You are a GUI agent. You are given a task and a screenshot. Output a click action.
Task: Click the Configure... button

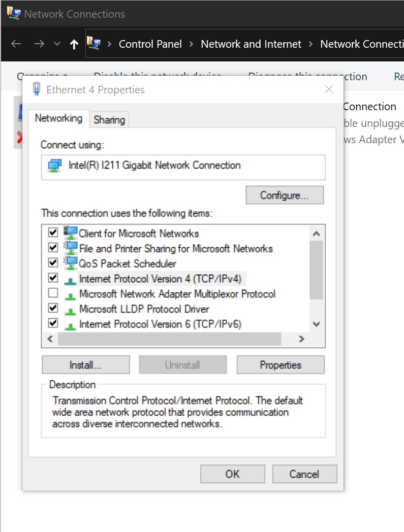point(285,195)
